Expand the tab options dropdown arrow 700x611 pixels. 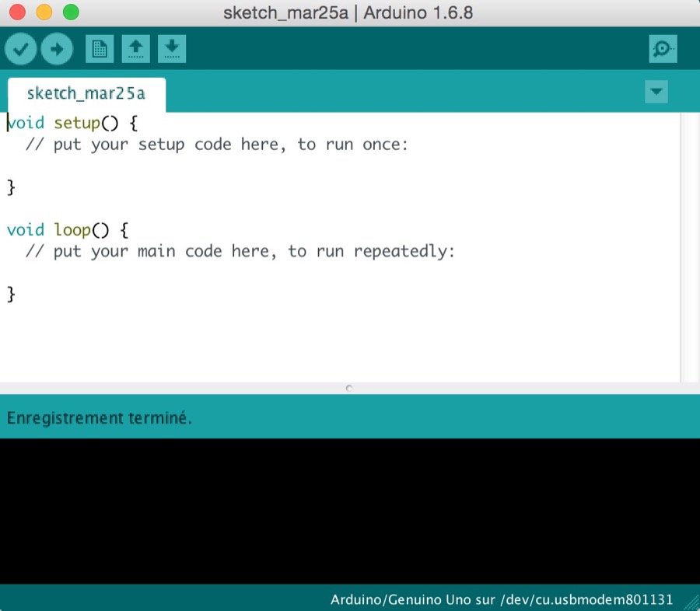656,92
